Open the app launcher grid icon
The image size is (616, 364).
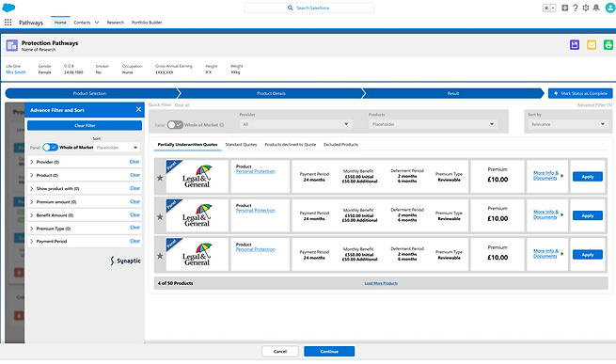(x=8, y=23)
